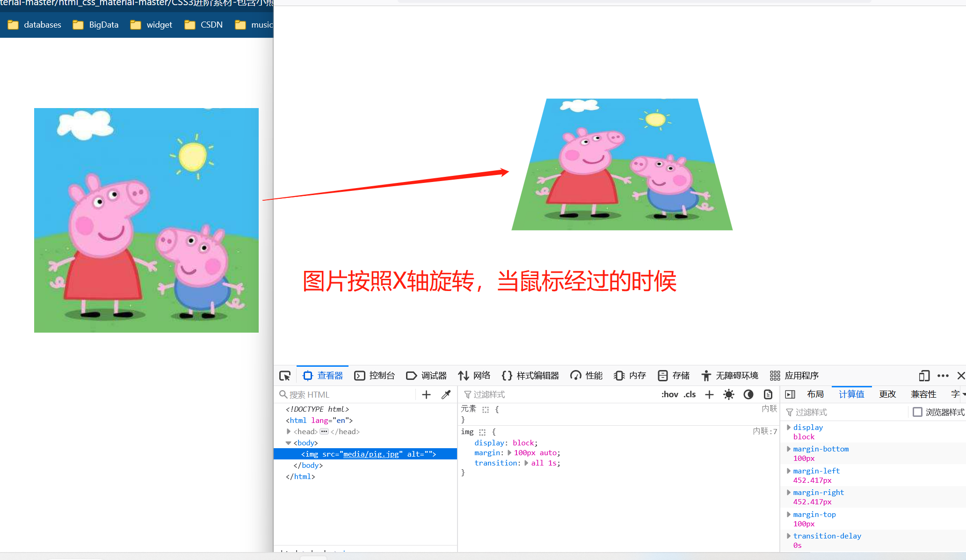Toggle light color scheme simulation sun icon
This screenshot has width=966, height=560.
728,394
